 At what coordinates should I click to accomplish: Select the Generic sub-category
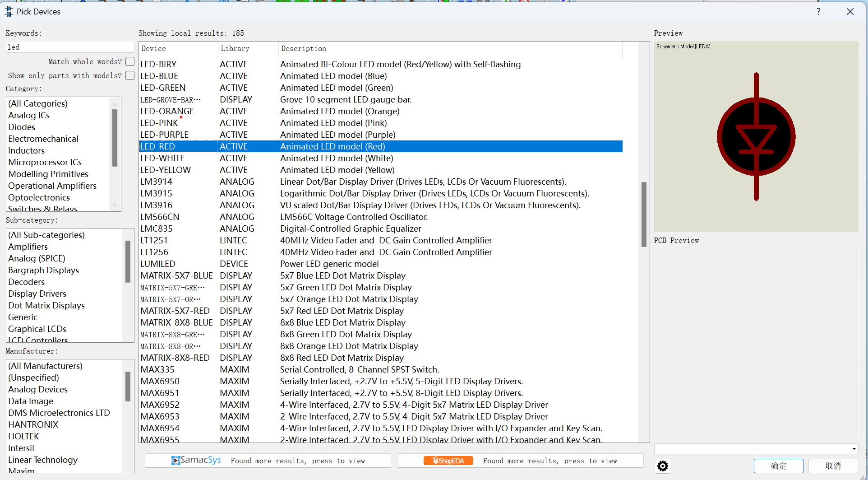tap(23, 317)
